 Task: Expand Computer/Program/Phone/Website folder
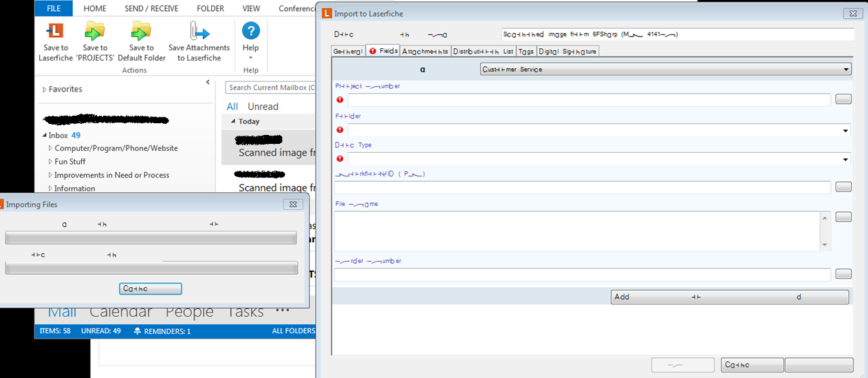50,148
